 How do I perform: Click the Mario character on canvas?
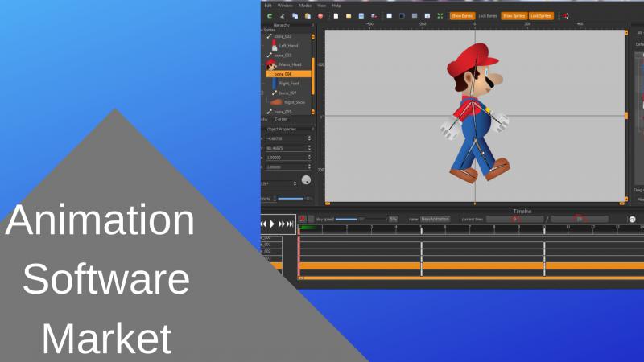(x=477, y=113)
